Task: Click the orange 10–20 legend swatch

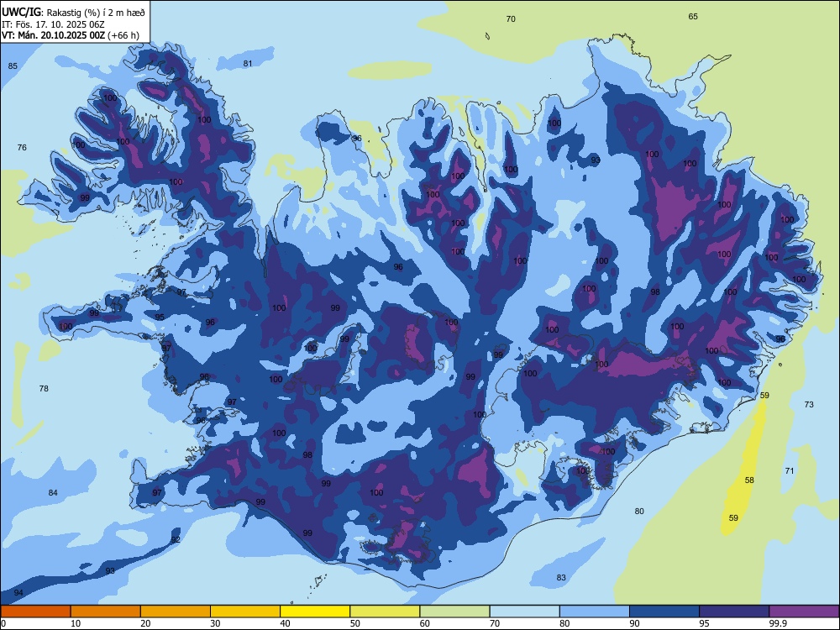Action: click(x=106, y=612)
